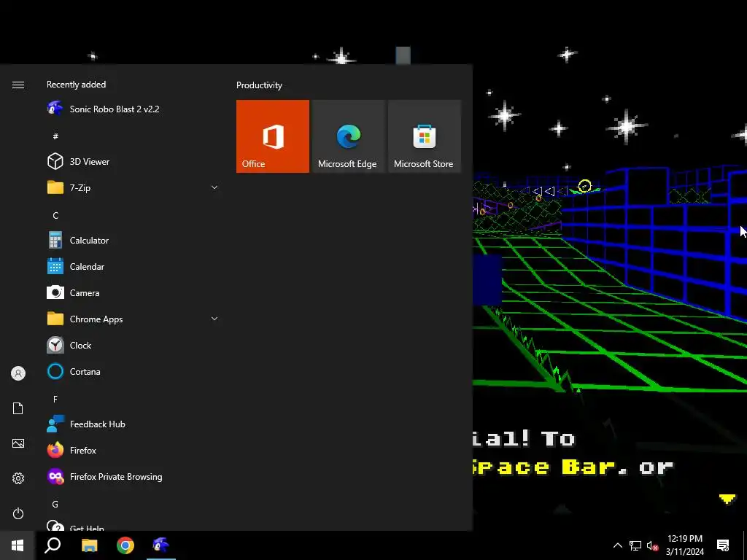
Task: Open Sonic Robo Blast 2 from Recently added
Action: (x=133, y=109)
